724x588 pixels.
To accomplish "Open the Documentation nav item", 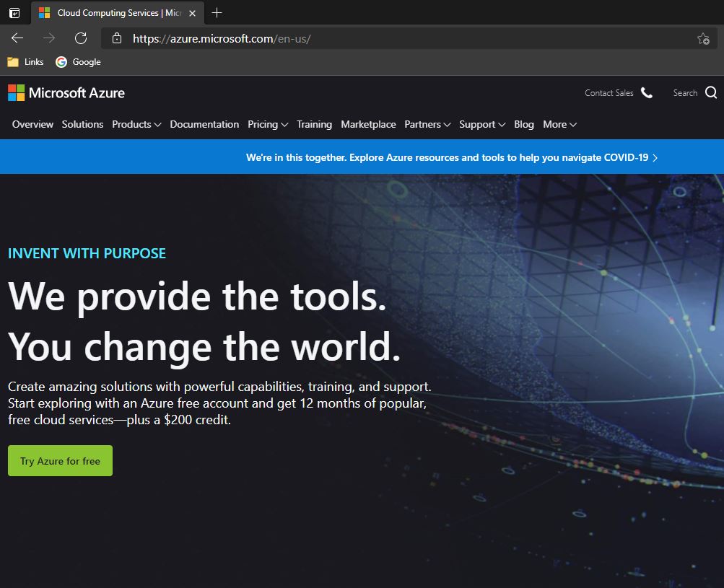I will tap(204, 124).
